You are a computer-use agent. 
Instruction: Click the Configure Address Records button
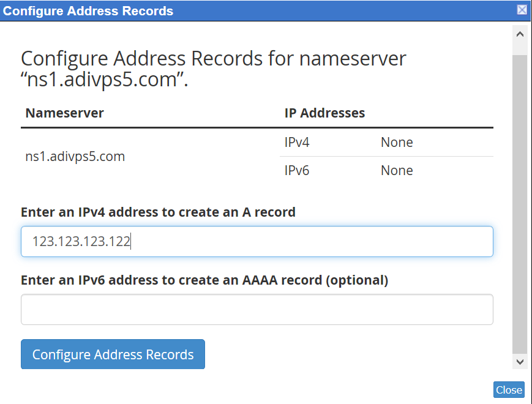113,354
